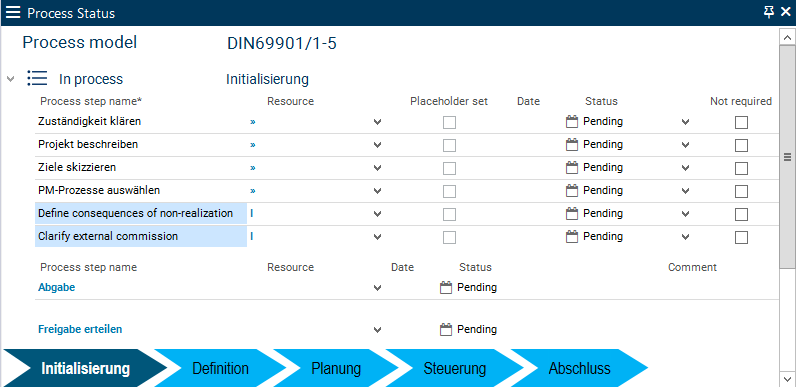Open Resource dropdown for Abgabe
The height and width of the screenshot is (387, 796).
pos(377,288)
